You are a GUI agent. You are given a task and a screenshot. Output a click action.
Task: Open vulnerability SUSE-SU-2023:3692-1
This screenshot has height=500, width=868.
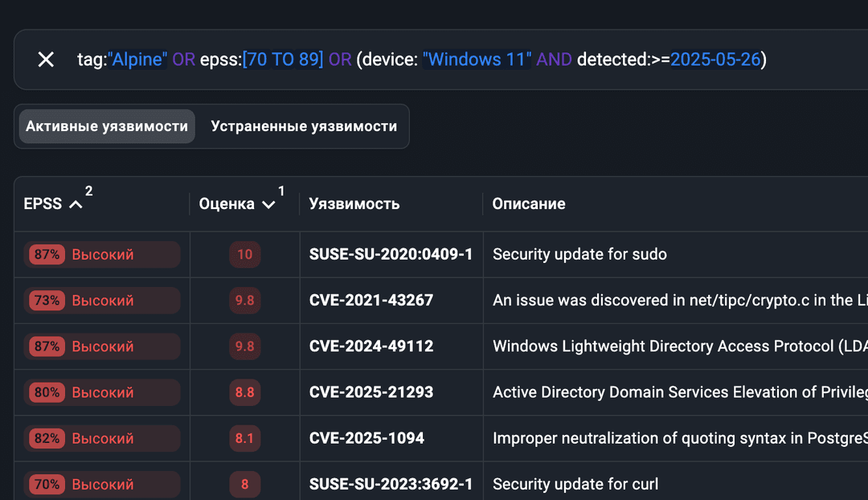(x=391, y=484)
